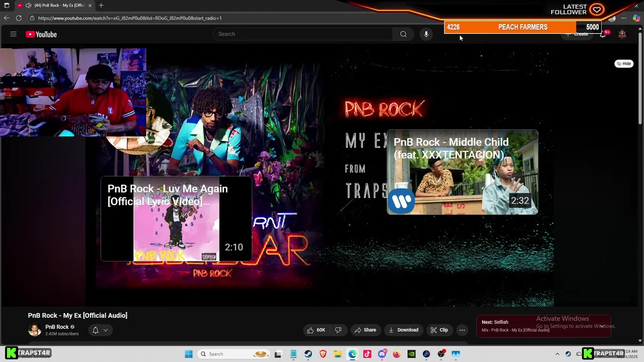This screenshot has width=644, height=362.
Task: Open the YouTube guide hamburger menu
Action: tap(14, 34)
